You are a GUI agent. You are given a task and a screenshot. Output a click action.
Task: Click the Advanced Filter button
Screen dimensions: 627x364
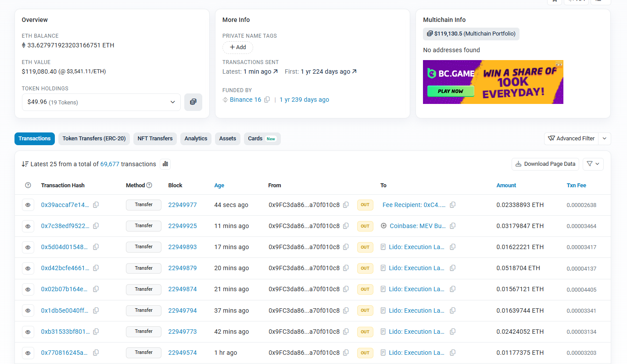pos(571,139)
